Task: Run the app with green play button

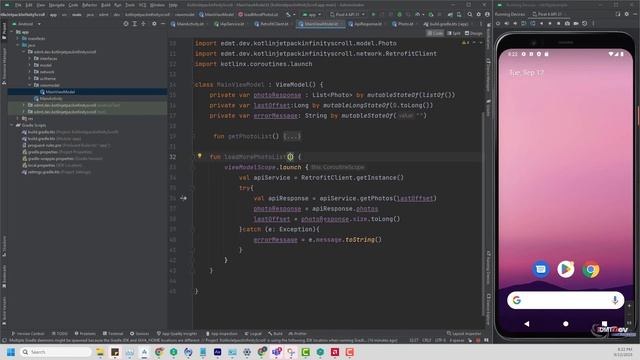Action: coord(373,14)
